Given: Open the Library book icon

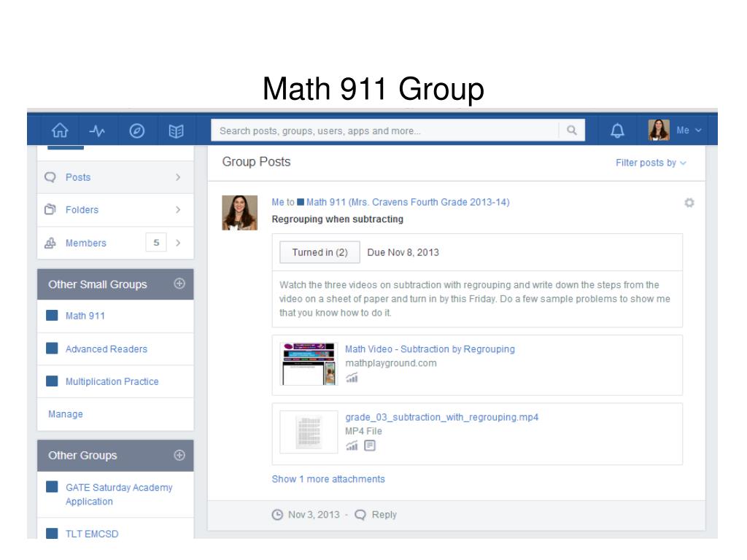Looking at the screenshot, I should point(176,131).
